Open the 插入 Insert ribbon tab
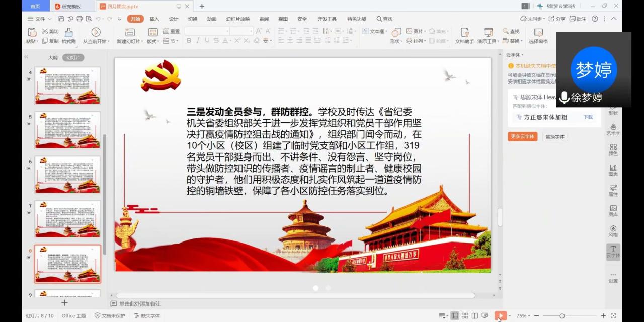This screenshot has height=322, width=644. 154,19
